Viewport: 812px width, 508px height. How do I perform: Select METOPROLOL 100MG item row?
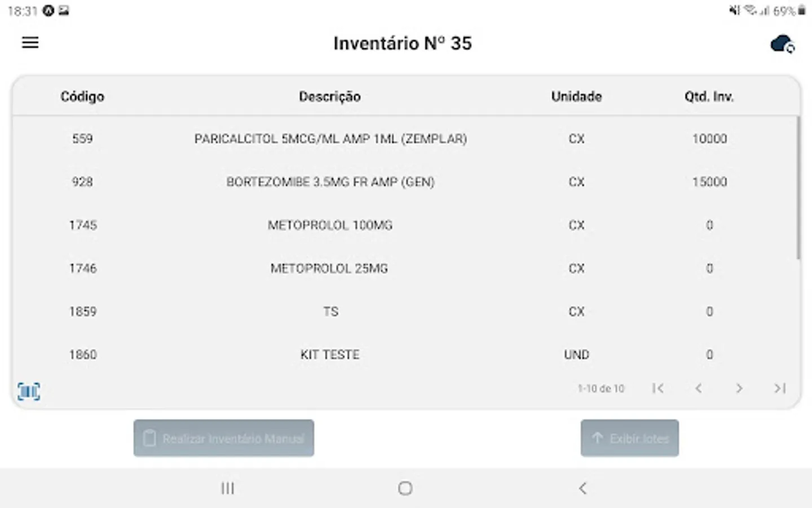tap(330, 225)
